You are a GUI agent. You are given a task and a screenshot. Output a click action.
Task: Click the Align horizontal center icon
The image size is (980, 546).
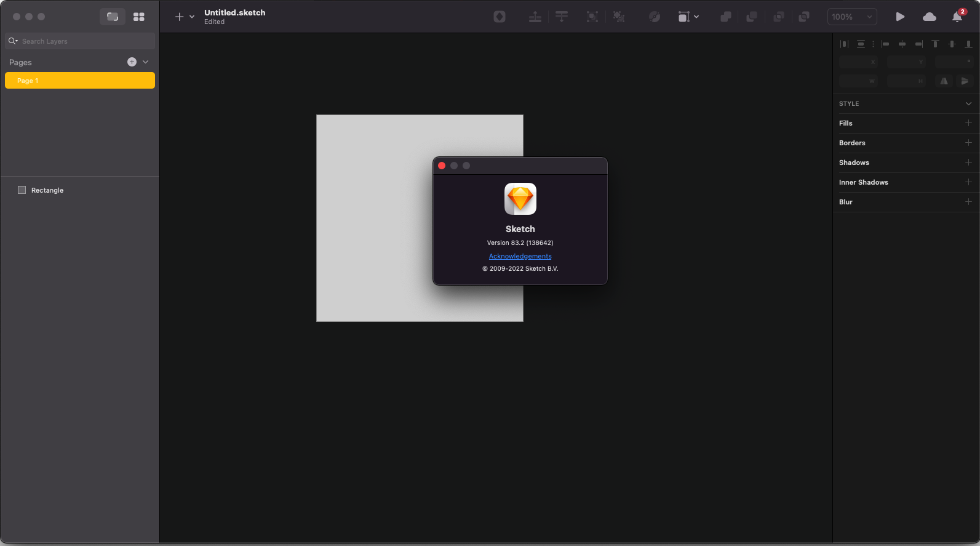click(x=902, y=44)
